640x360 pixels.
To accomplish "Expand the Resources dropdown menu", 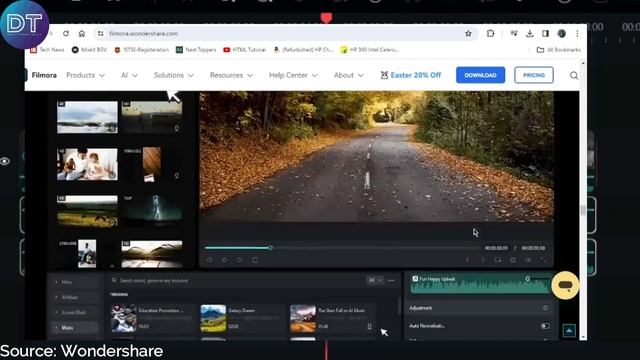I will (x=231, y=75).
